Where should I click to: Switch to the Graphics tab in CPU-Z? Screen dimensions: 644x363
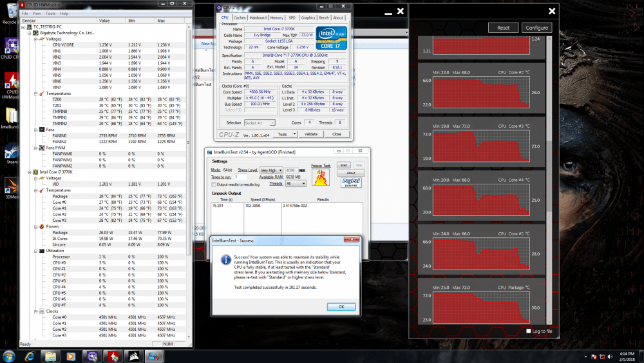coord(308,17)
